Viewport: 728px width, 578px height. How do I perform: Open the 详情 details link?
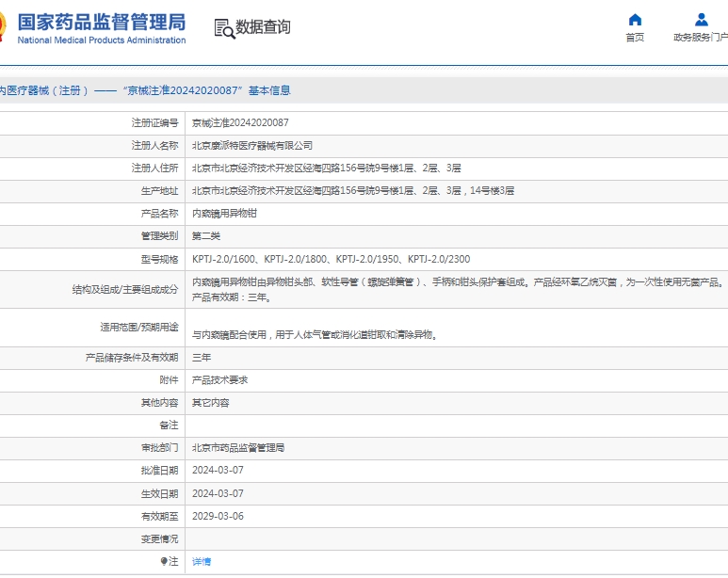(202, 562)
